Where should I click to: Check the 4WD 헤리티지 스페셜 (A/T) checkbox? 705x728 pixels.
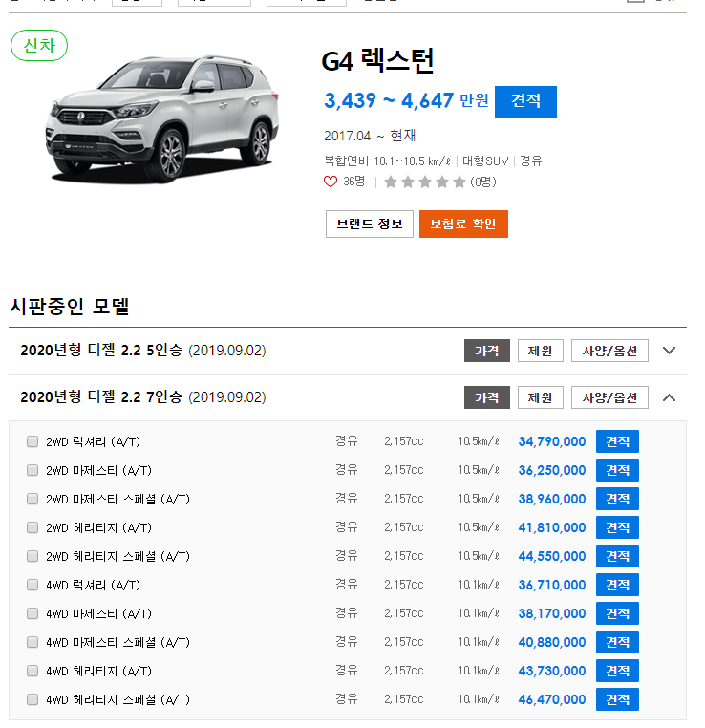[32, 699]
